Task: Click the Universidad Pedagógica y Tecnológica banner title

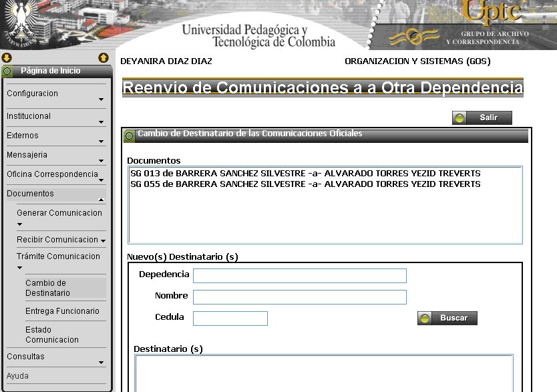Action: click(x=258, y=36)
